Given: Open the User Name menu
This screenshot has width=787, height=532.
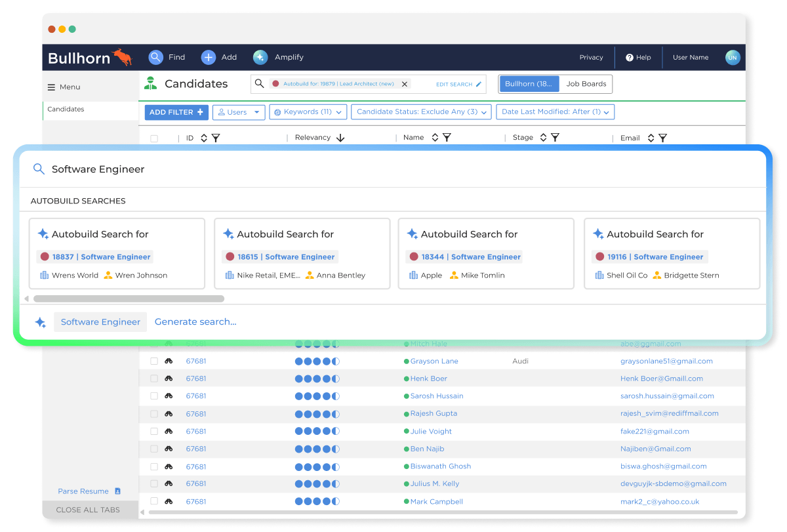Looking at the screenshot, I should pyautogui.click(x=691, y=58).
